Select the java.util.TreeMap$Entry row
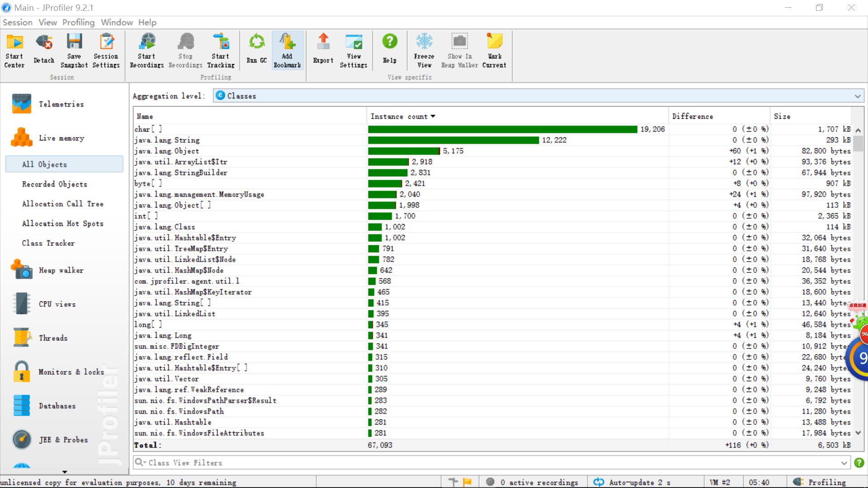Viewport: 868px width, 488px height. (x=493, y=249)
